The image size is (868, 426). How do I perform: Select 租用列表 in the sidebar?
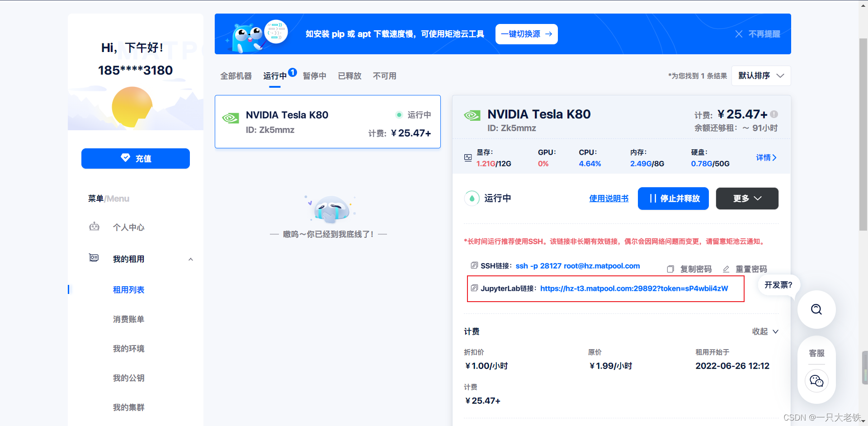128,290
